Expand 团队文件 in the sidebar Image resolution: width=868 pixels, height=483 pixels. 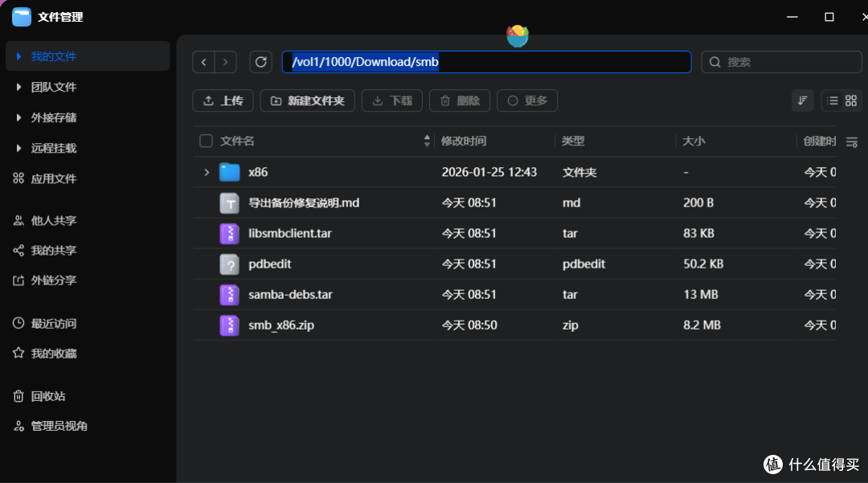[x=18, y=87]
